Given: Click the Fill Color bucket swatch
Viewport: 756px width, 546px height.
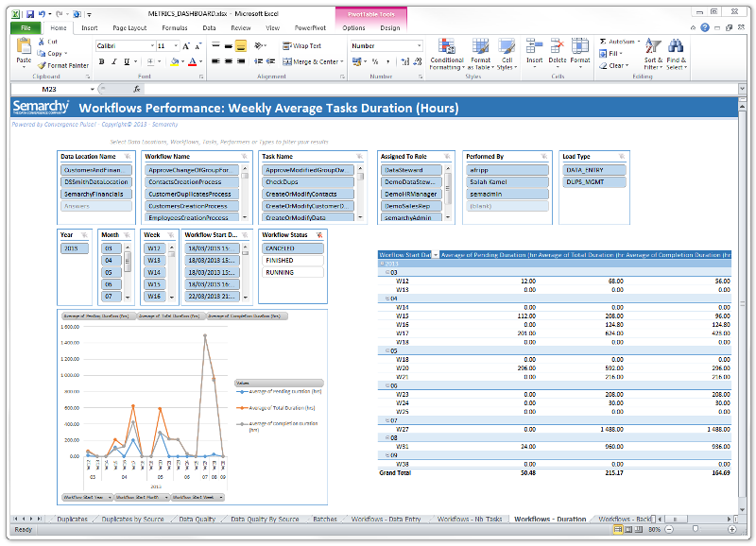Looking at the screenshot, I should click(x=175, y=61).
